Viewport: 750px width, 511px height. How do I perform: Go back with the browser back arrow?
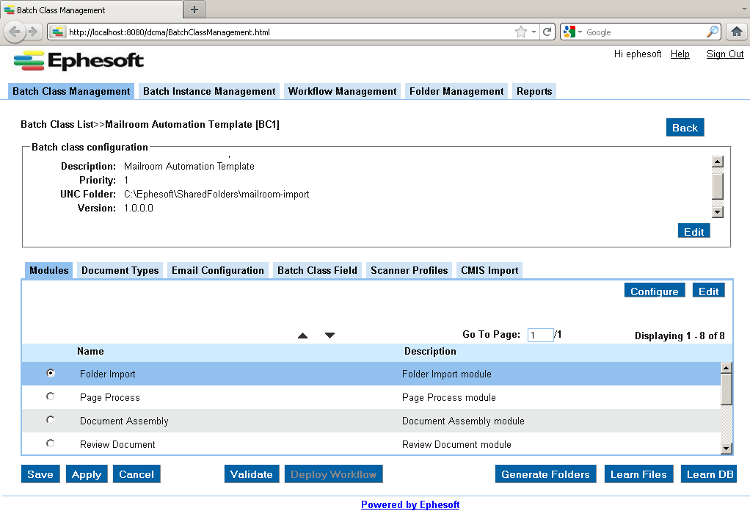tap(15, 32)
